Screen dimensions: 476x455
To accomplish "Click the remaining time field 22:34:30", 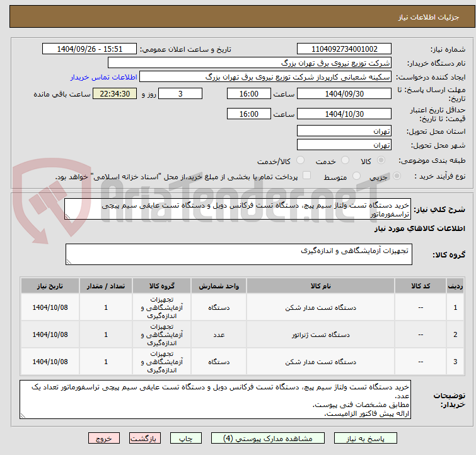I will tap(115, 93).
